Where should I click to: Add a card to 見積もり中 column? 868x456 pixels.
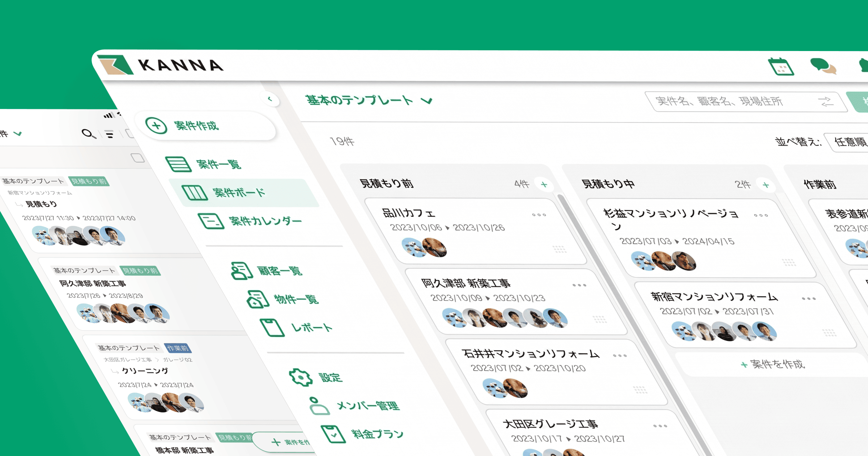(766, 185)
